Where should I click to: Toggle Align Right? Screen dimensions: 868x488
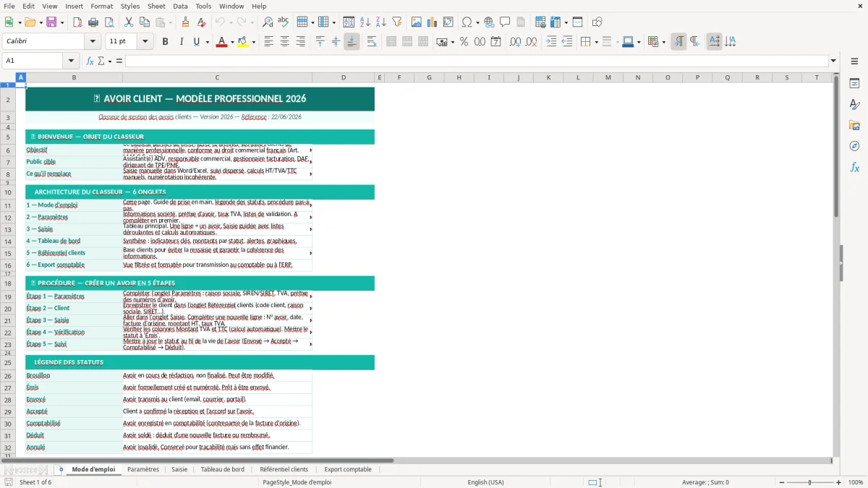[x=300, y=42]
